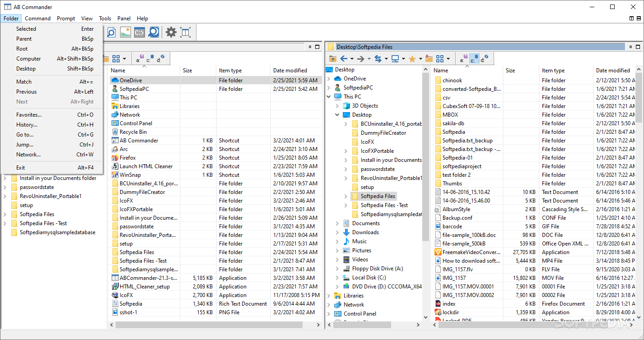The height and width of the screenshot is (340, 644).
Task: Click the favorites star icon
Action: [412, 59]
